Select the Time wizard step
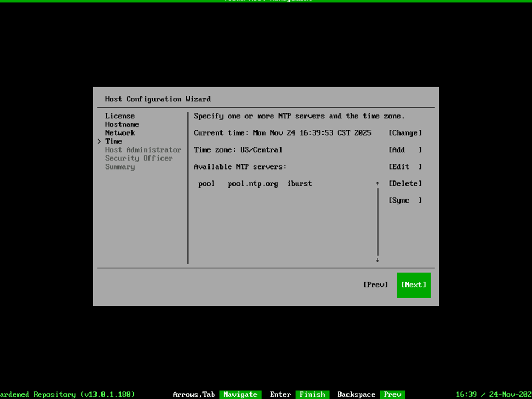This screenshot has width=532, height=399. [x=113, y=141]
